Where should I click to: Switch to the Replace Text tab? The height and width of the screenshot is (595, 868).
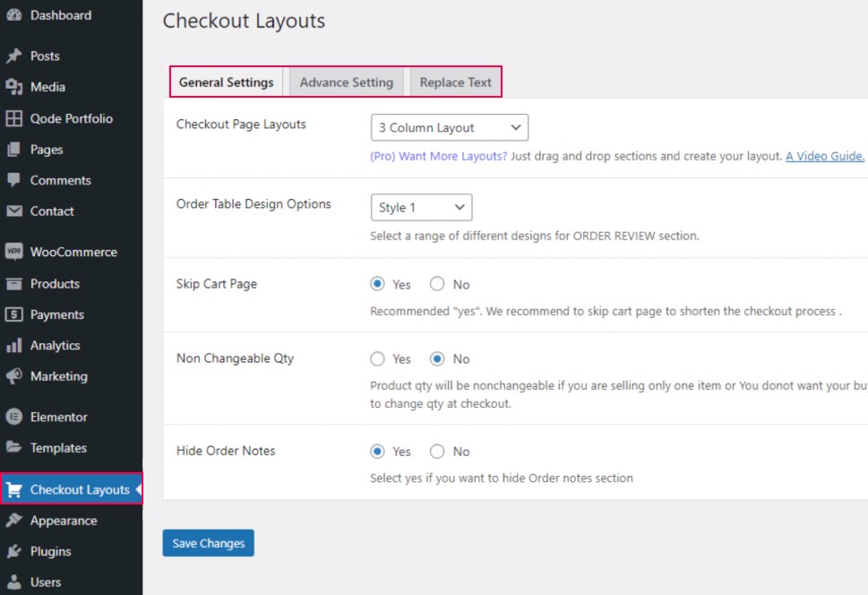point(455,82)
